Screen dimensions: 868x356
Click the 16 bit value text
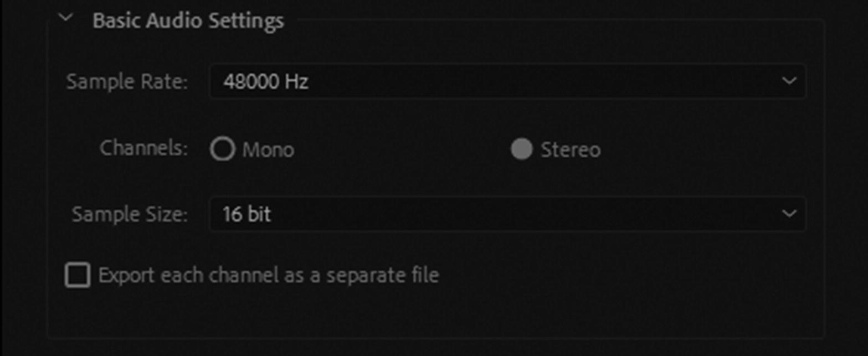click(246, 214)
